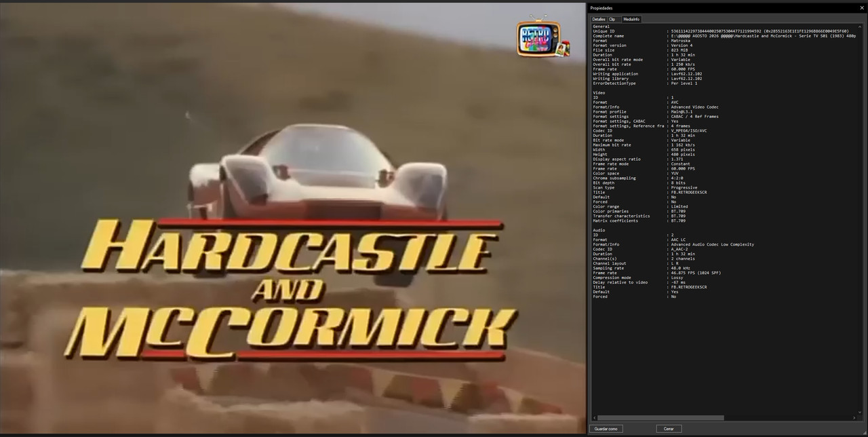Click the 'Writing application' label
The width and height of the screenshot is (868, 437).
point(615,74)
